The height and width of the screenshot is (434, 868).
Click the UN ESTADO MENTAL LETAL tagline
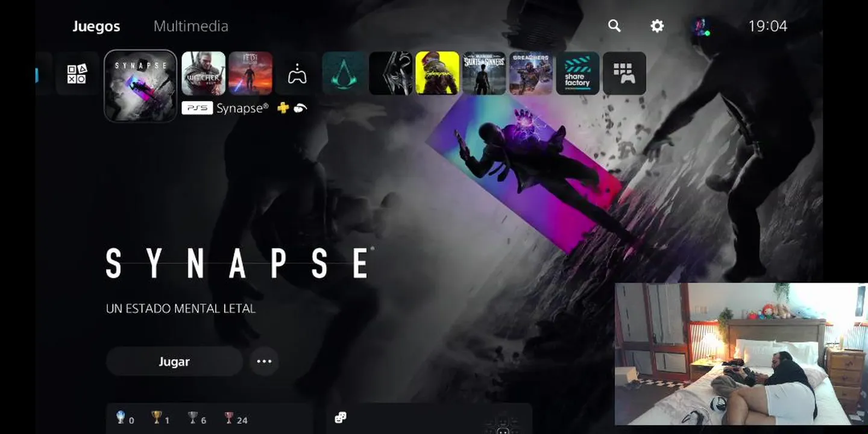(181, 309)
